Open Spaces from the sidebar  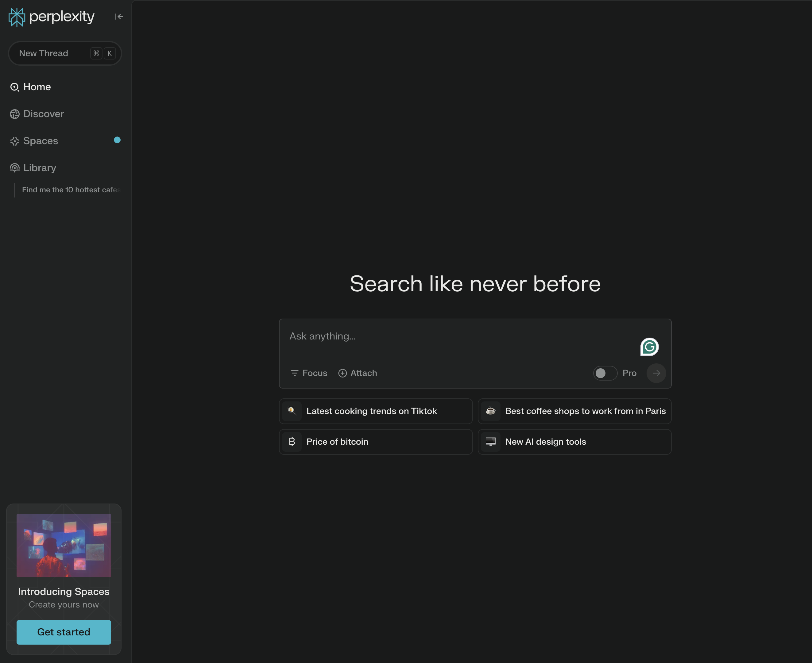coord(41,141)
